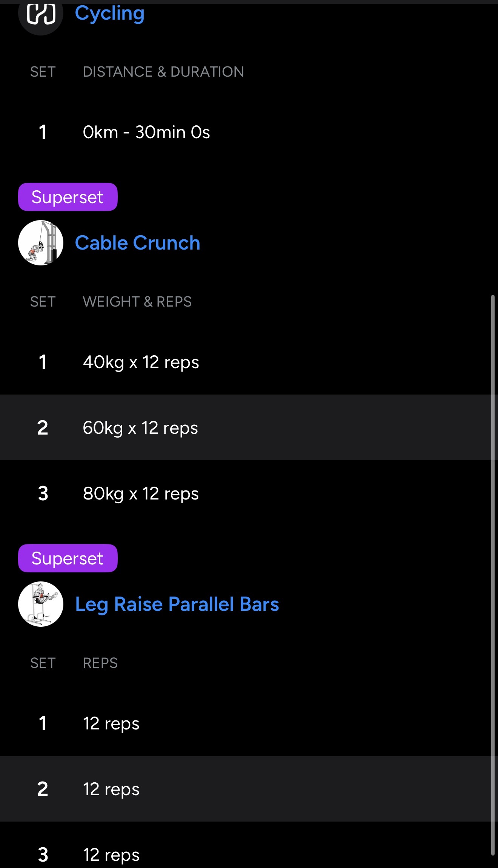Tap the DISTANCE & DURATION column header
This screenshot has height=868, width=498.
click(163, 72)
